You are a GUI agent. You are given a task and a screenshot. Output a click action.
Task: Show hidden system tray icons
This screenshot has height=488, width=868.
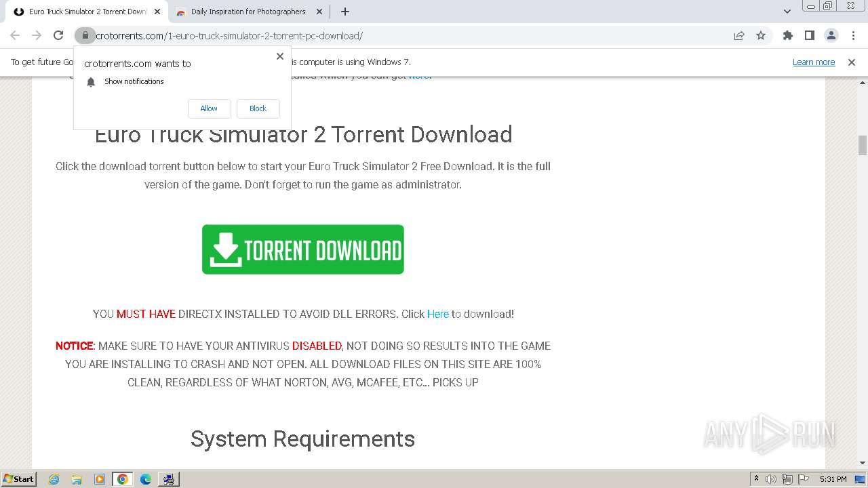coord(757,479)
